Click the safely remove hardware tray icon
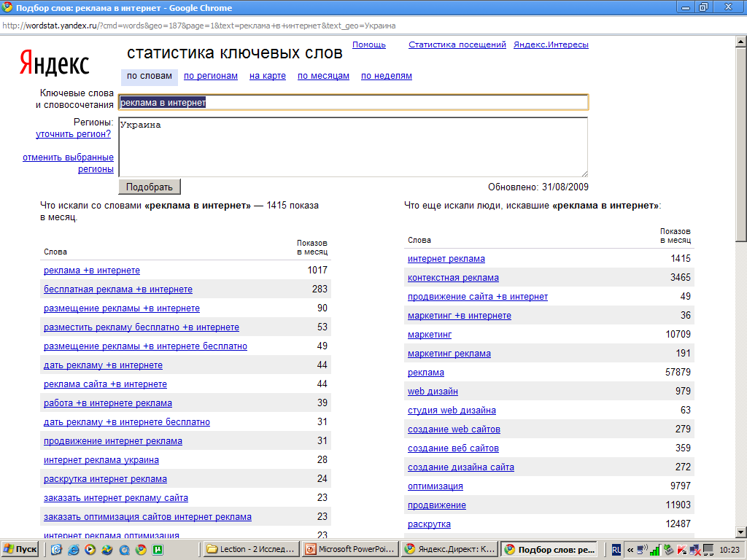This screenshot has width=747, height=560. (x=669, y=550)
